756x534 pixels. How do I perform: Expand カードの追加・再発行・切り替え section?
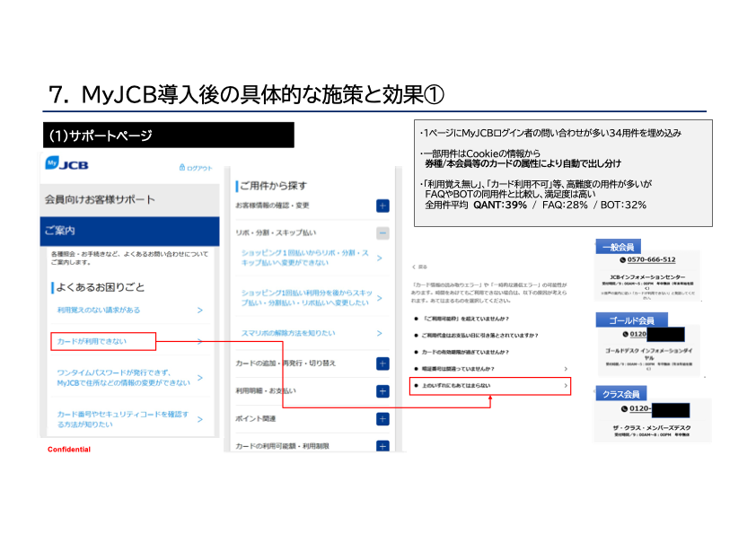point(382,363)
